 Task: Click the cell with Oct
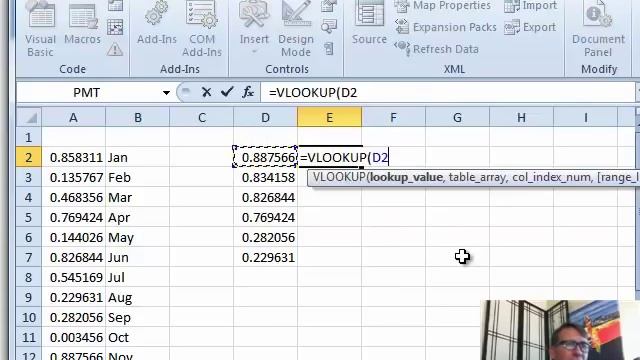coord(138,338)
